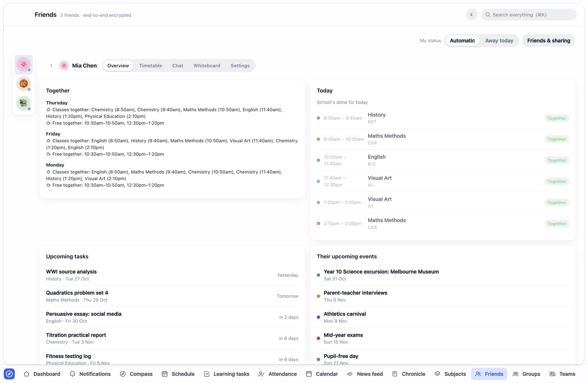This screenshot has width=588, height=383.
Task: Select the books avatar friend
Action: pos(24,103)
